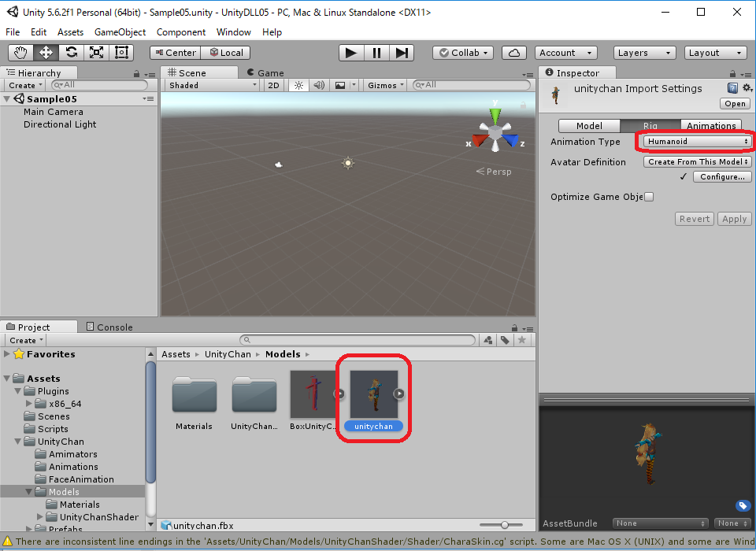The width and height of the screenshot is (756, 551).
Task: Select the Hand tool in toolbar
Action: coord(20,53)
